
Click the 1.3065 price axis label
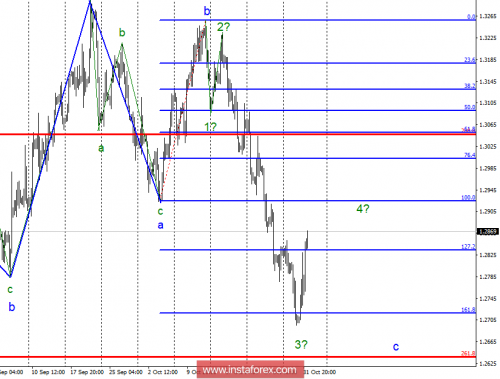tap(488, 125)
